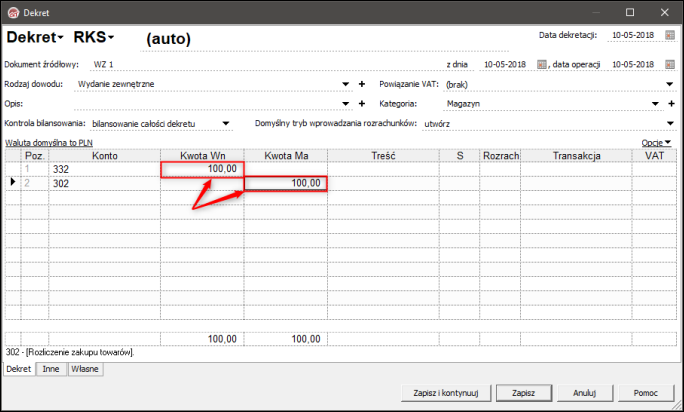This screenshot has width=684, height=412.
Task: Add new Kategoria with plus icon
Action: tap(671, 103)
